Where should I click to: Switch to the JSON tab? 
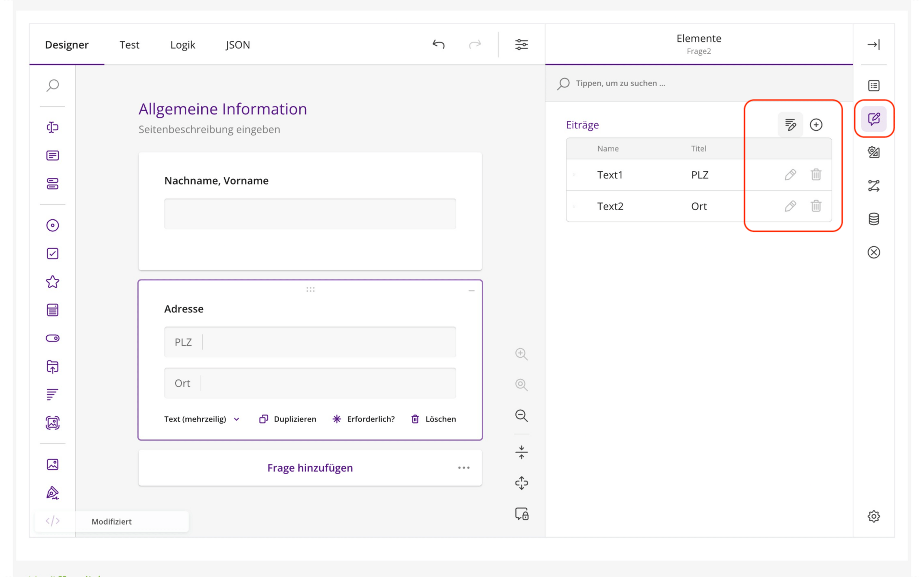point(237,45)
